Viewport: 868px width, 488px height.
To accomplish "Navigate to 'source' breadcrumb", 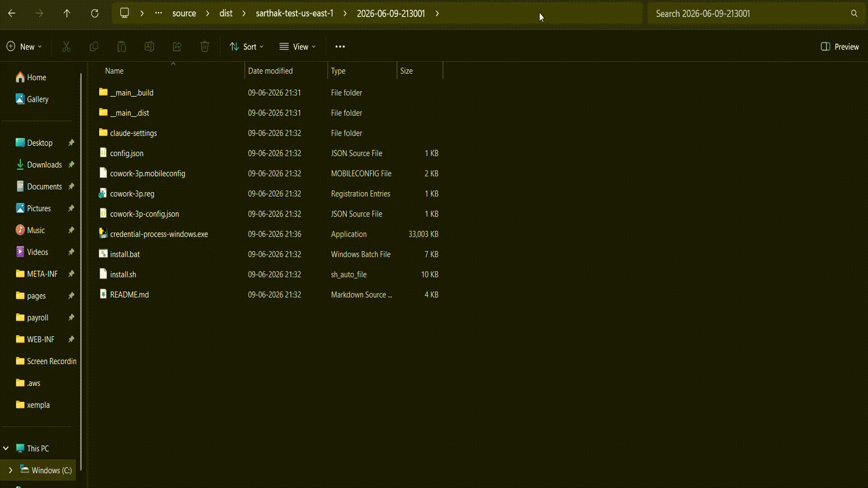I will [184, 14].
